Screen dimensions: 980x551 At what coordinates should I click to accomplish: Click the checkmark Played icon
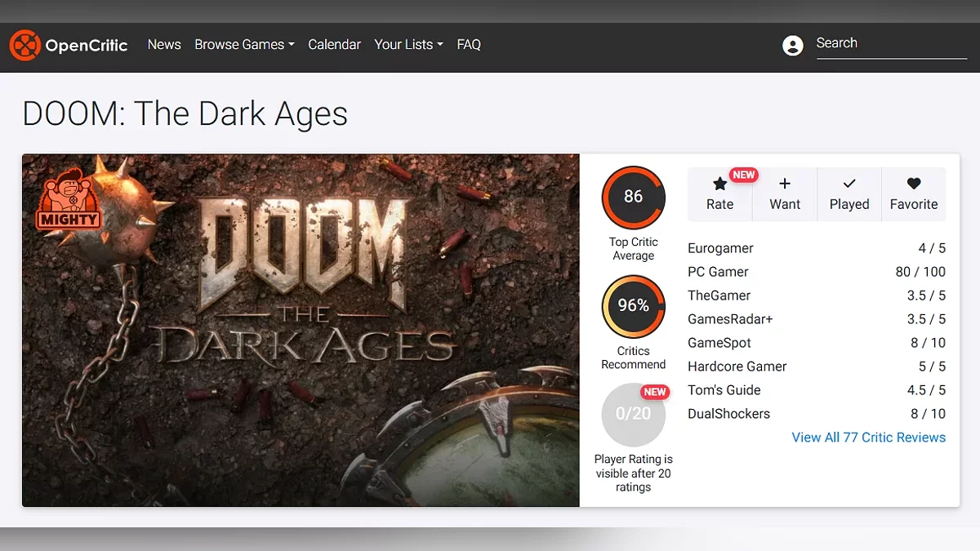pos(849,184)
